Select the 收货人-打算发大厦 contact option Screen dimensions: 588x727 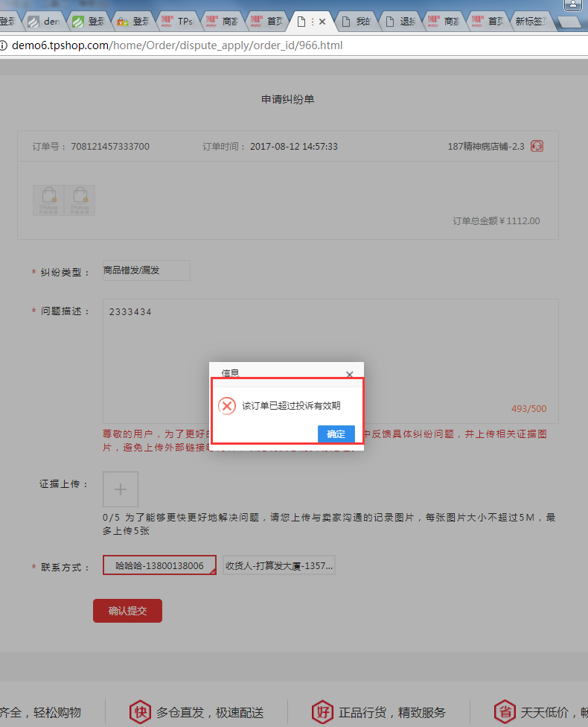279,565
